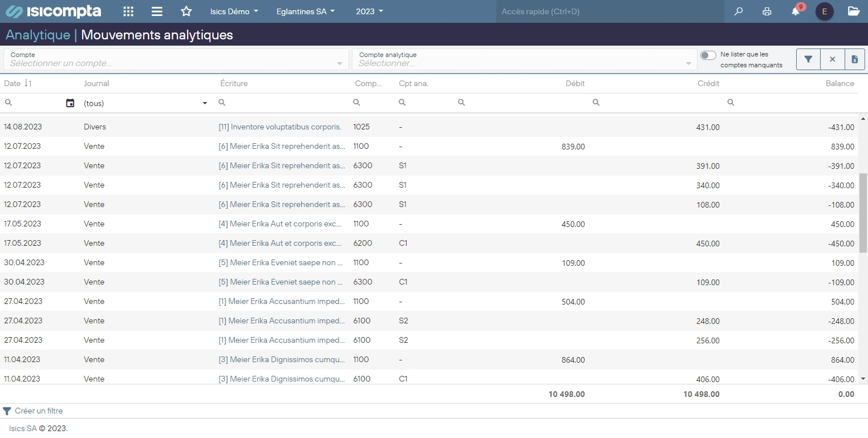
Task: Apply filter with the funnel button
Action: pyautogui.click(x=808, y=59)
